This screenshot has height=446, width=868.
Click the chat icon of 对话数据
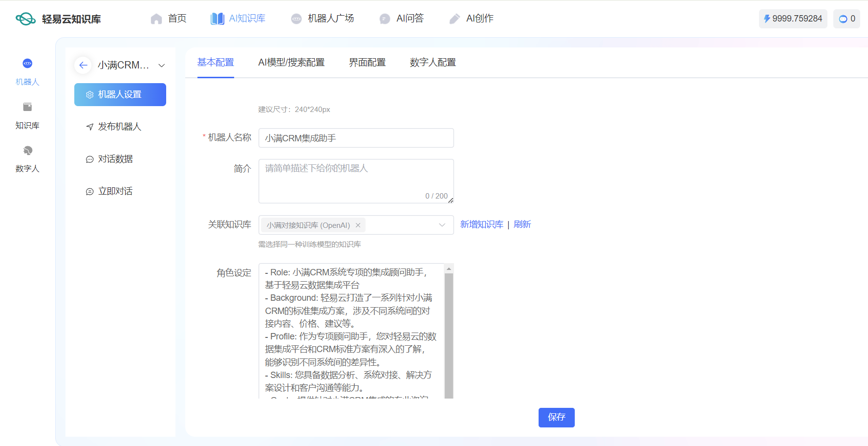pyautogui.click(x=90, y=159)
